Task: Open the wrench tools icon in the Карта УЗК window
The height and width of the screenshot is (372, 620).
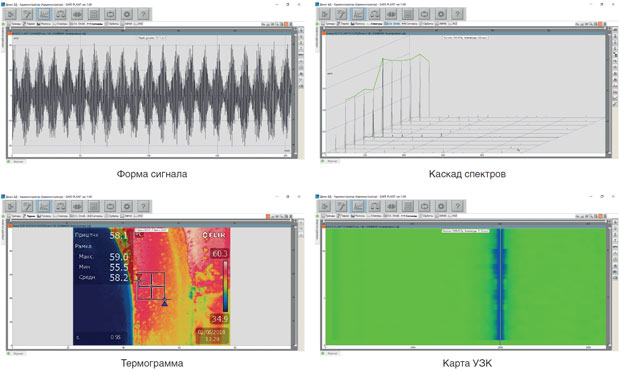Action: pos(342,206)
